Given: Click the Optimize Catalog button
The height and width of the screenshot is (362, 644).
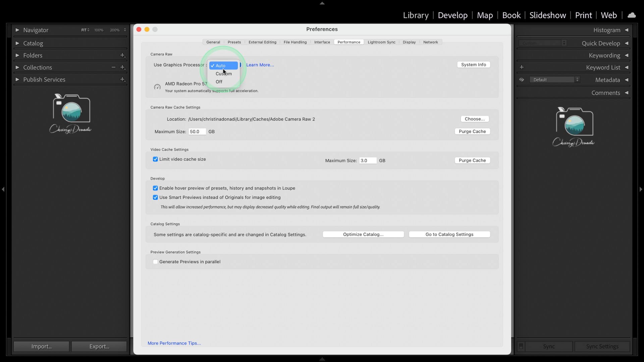Looking at the screenshot, I should pyautogui.click(x=363, y=234).
